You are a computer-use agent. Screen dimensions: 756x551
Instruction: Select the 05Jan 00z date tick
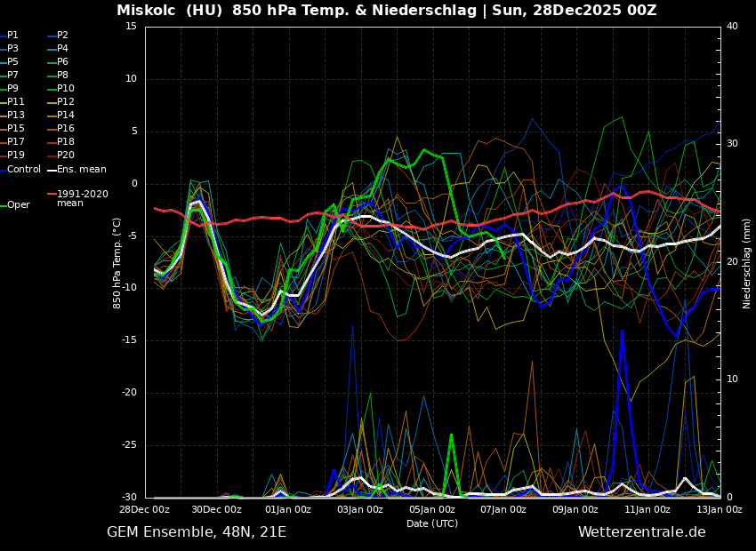(432, 509)
